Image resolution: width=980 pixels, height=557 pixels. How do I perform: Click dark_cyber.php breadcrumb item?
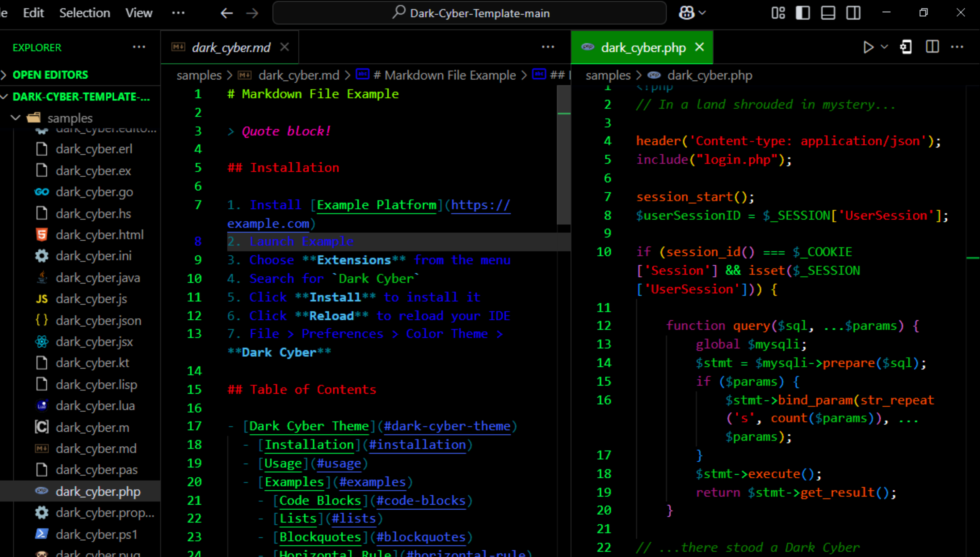[x=710, y=75]
